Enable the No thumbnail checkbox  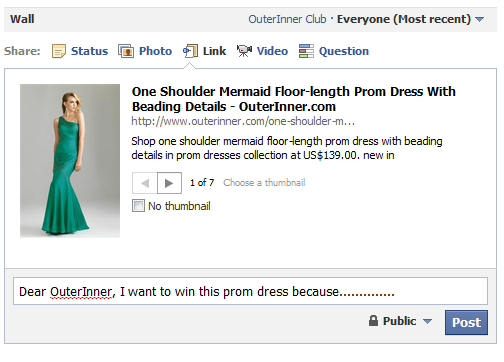[x=138, y=206]
